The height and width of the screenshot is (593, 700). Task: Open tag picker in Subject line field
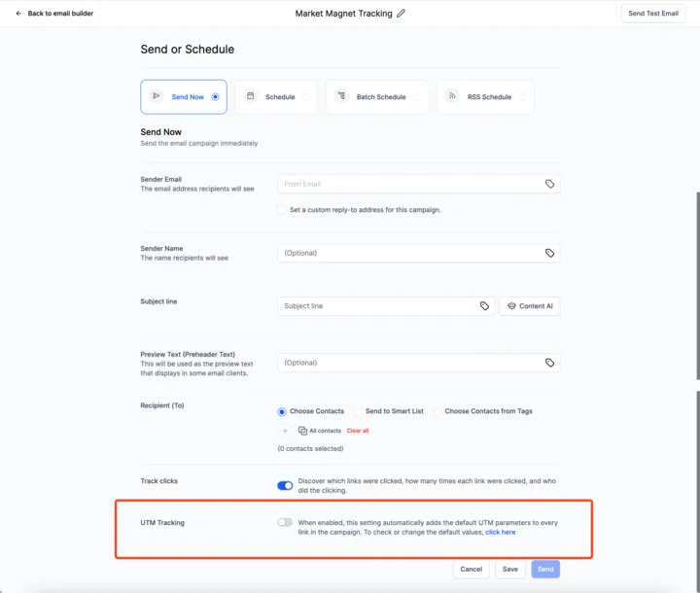[484, 306]
